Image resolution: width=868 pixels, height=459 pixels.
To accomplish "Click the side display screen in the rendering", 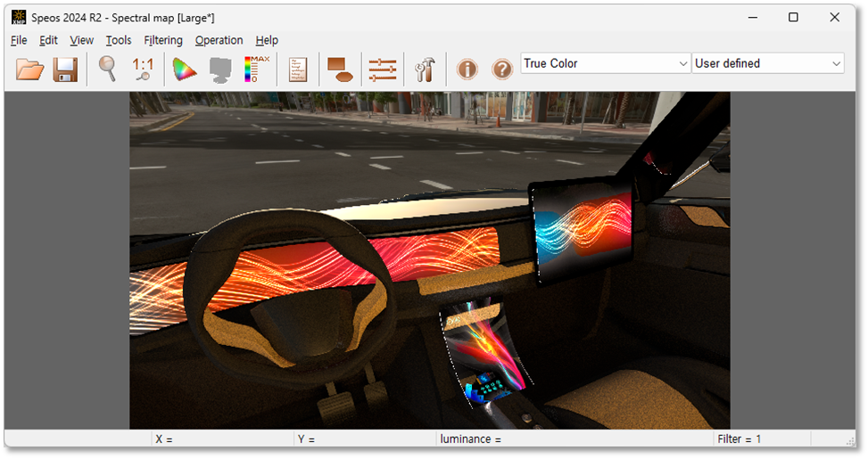I will [583, 231].
